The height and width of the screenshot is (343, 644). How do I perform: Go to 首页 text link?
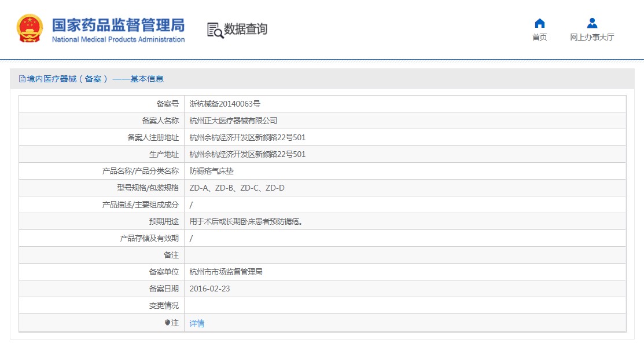point(540,37)
